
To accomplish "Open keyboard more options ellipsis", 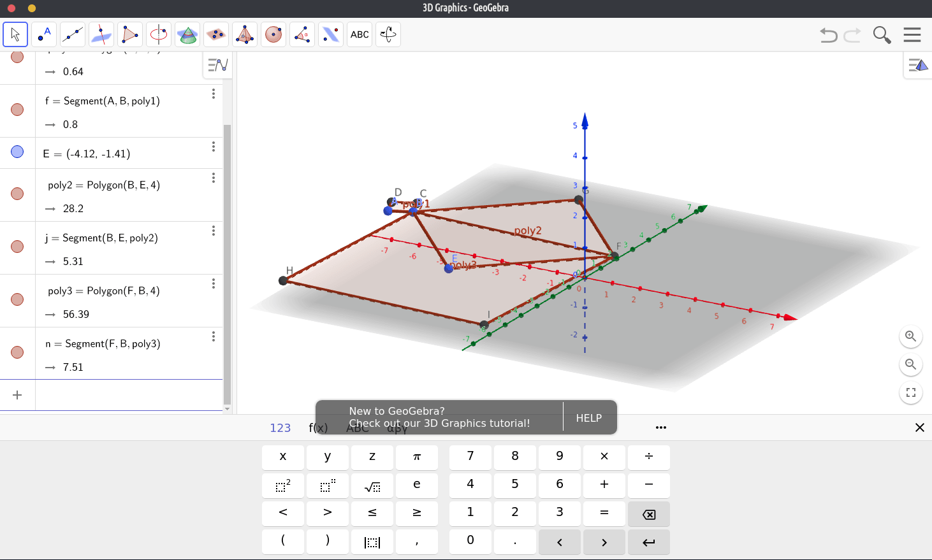I will click(x=661, y=427).
